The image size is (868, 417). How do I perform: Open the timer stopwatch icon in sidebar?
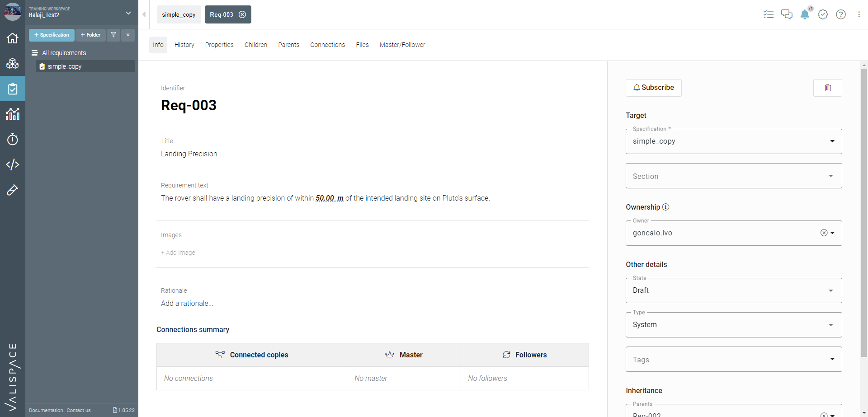click(x=13, y=139)
